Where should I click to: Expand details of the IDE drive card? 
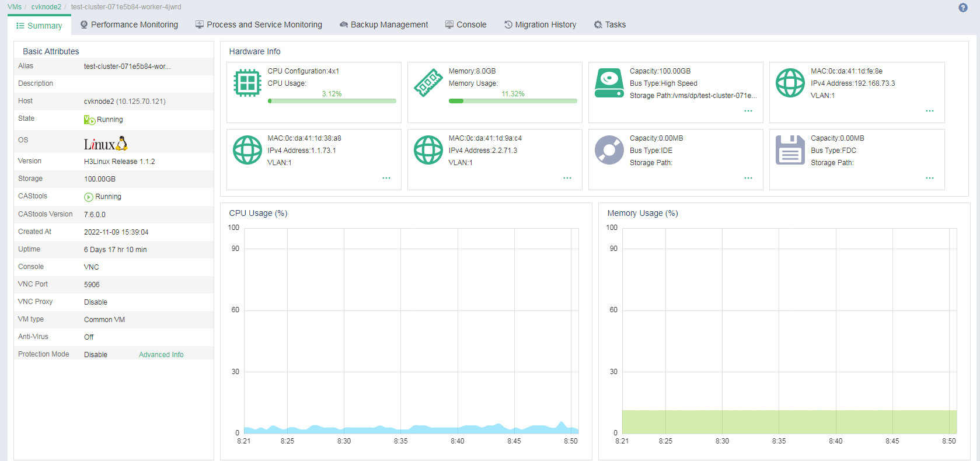tap(748, 178)
